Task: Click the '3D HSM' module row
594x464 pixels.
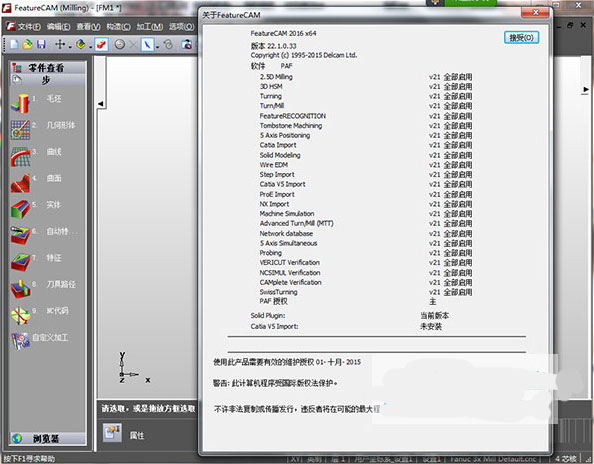Action: pyautogui.click(x=366, y=86)
